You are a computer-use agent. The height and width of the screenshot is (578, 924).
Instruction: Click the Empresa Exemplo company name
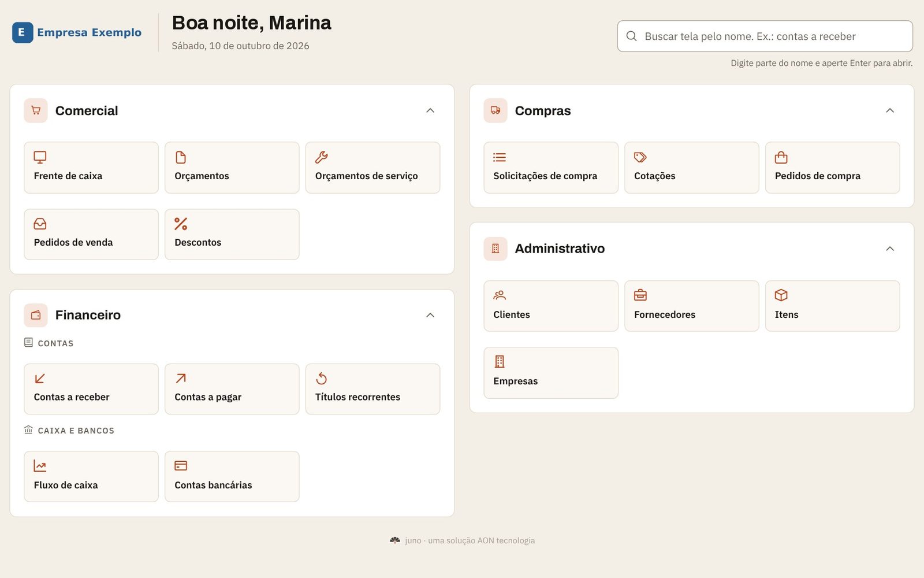tap(90, 32)
